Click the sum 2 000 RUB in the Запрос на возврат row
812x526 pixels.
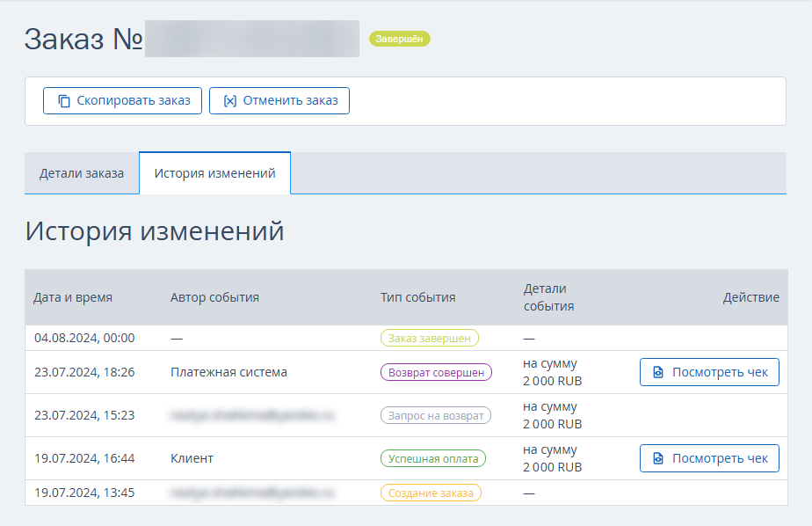(x=553, y=424)
